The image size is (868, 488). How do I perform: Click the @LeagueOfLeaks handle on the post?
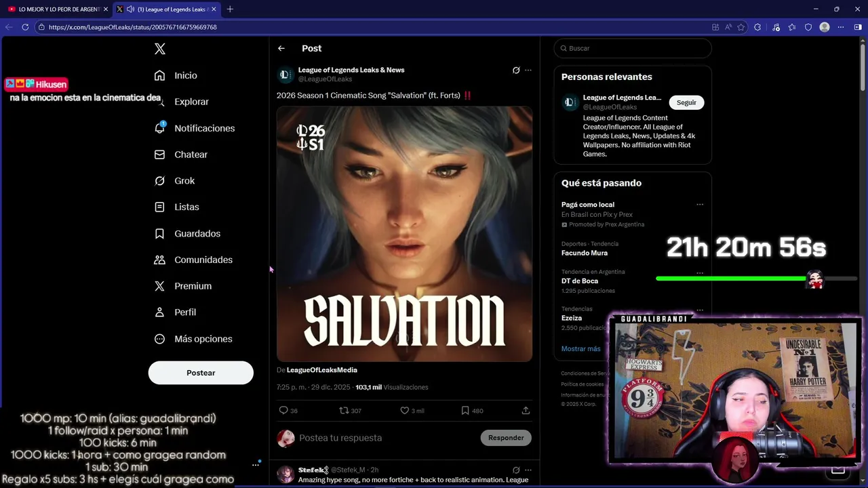coord(325,79)
